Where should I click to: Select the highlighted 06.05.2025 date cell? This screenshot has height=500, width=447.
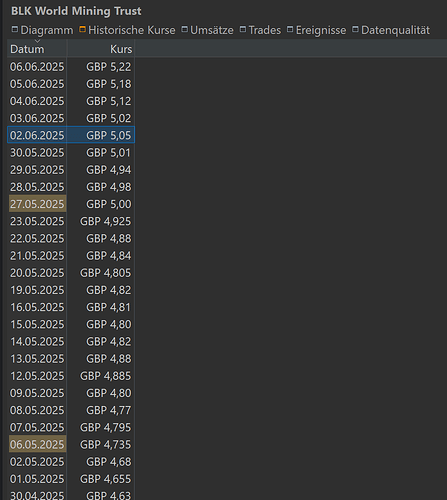(37, 444)
